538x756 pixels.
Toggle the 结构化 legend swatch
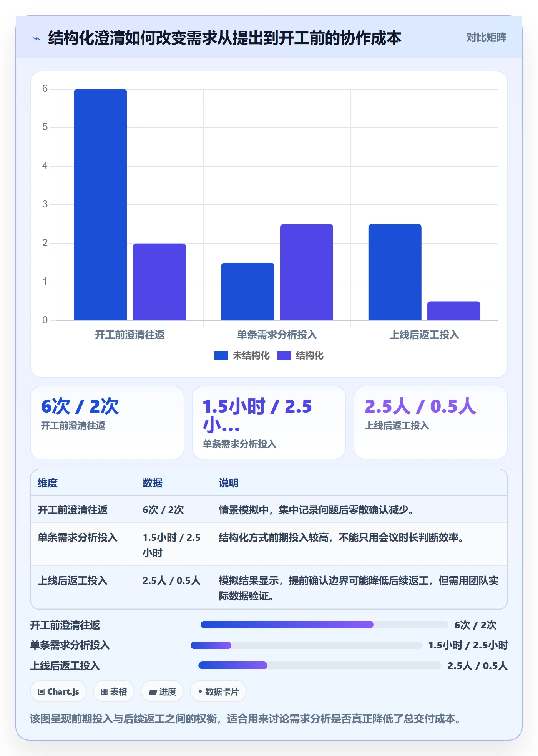(284, 356)
